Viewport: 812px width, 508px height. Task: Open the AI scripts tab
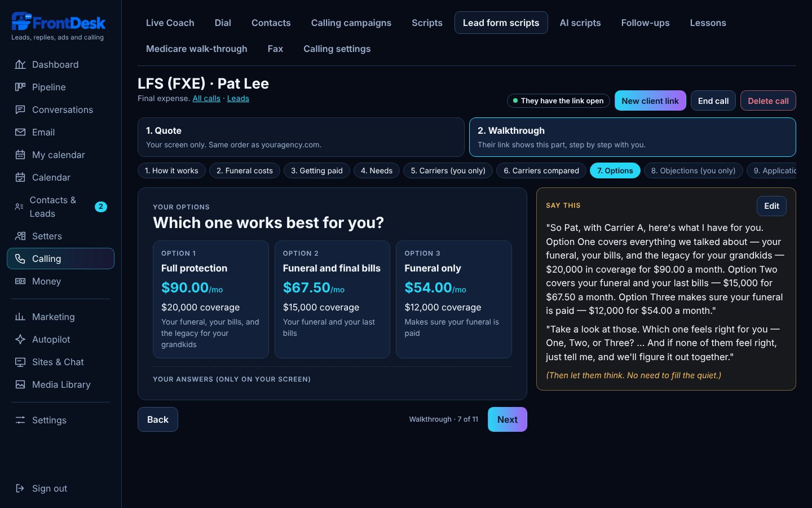point(580,23)
